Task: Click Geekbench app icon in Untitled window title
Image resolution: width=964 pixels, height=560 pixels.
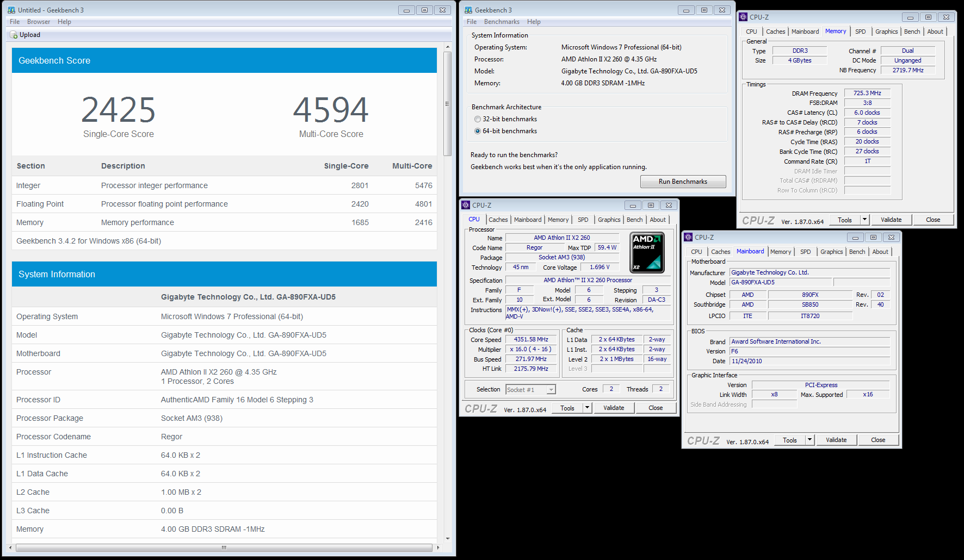Action: (x=11, y=10)
